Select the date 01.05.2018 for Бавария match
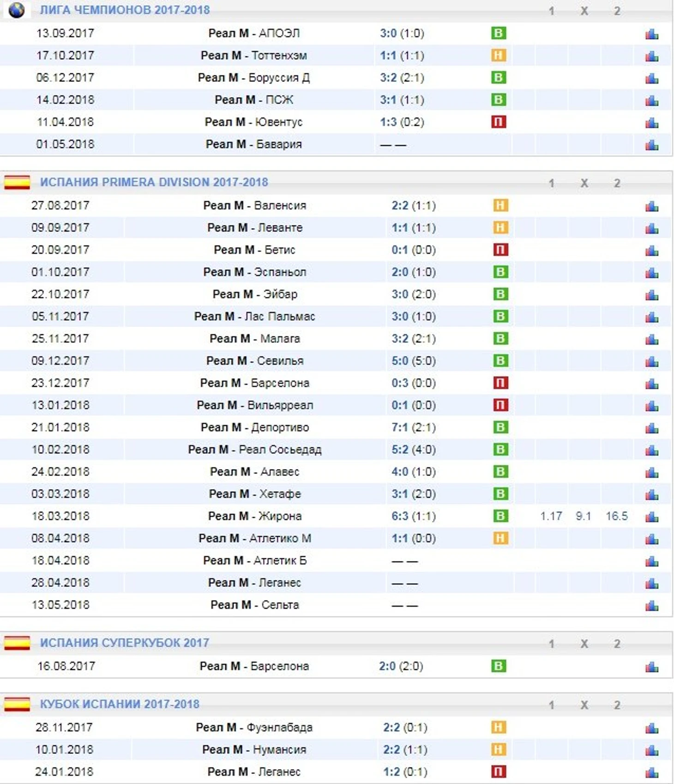Image resolution: width=674 pixels, height=784 pixels. coord(65,144)
